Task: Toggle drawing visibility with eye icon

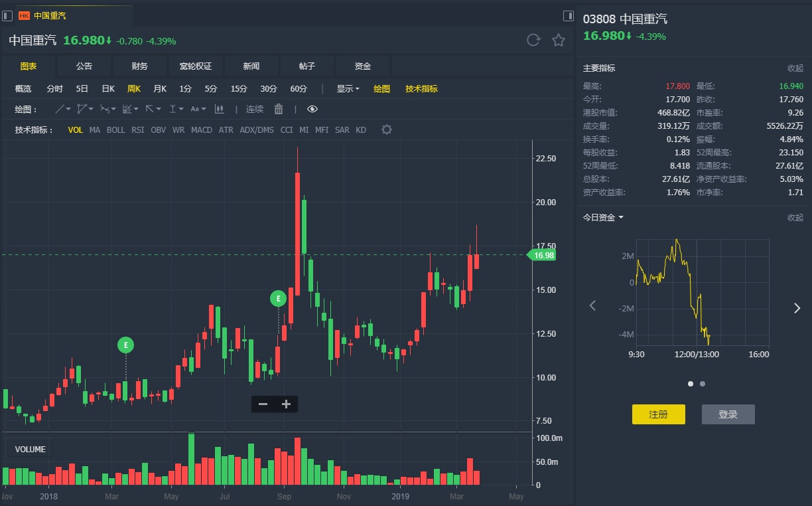Action: 312,109
